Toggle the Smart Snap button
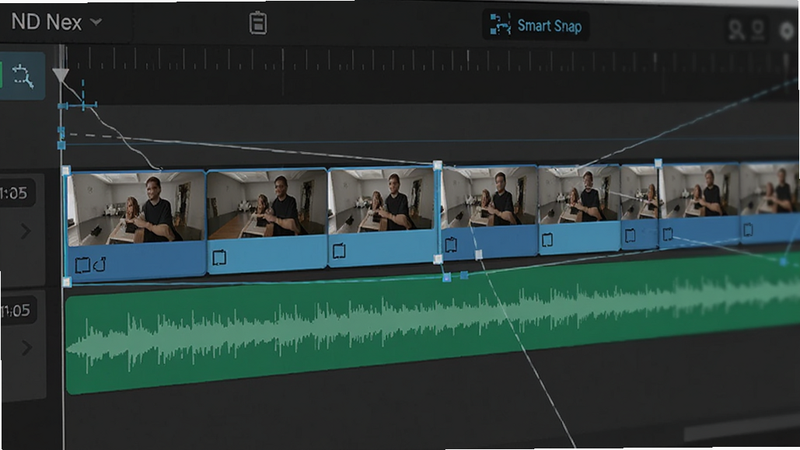This screenshot has width=800, height=450. tap(536, 26)
